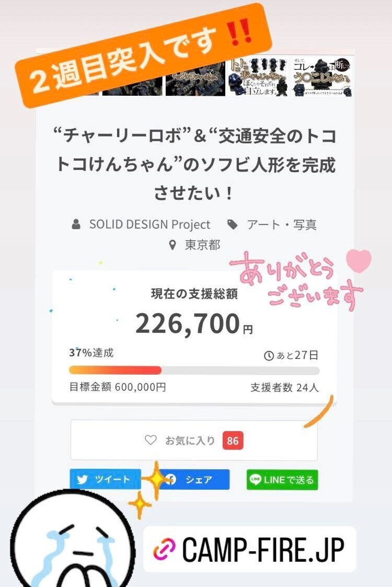This screenshot has height=587, width=392.
Task: Click the heart icon beside お気に入り
Action: coord(151,441)
